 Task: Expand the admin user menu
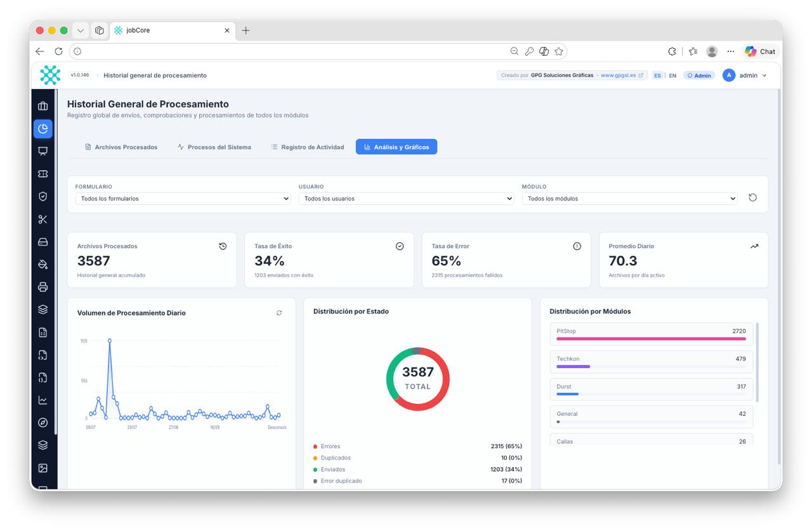pyautogui.click(x=745, y=76)
